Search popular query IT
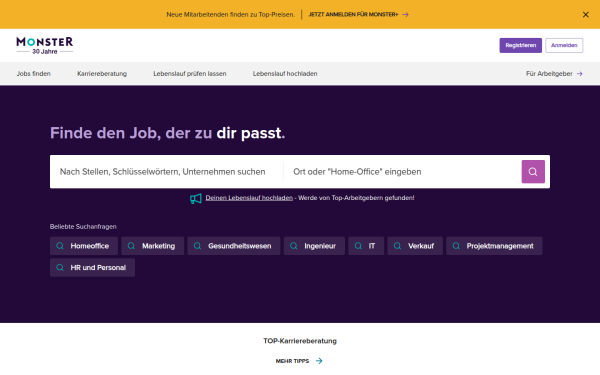Screen dimensions: 600x375 366,246
